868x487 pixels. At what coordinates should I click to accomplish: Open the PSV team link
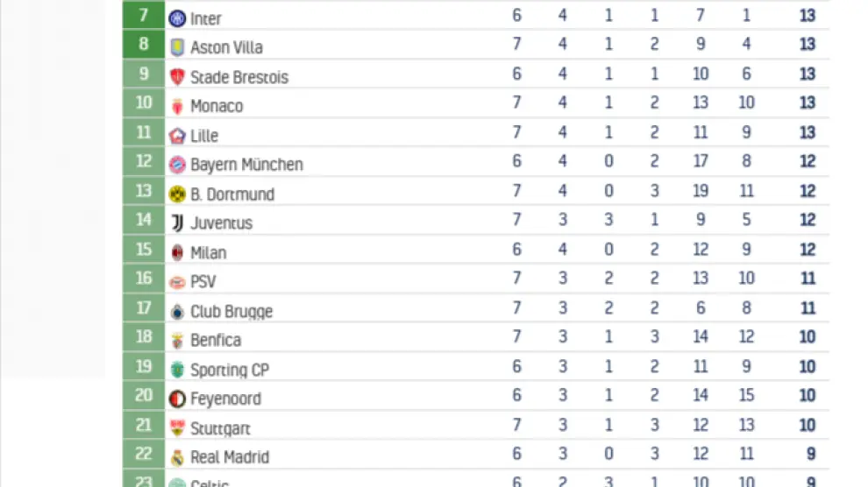pyautogui.click(x=203, y=282)
